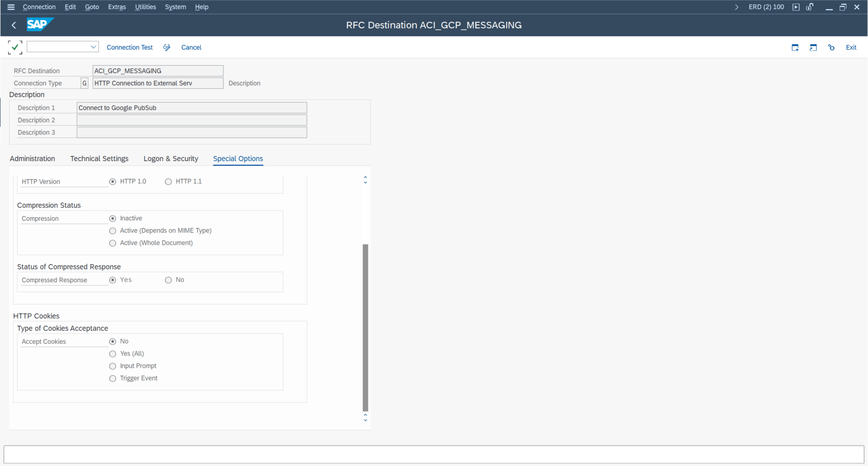Switch to the Technical Settings tab

point(99,159)
